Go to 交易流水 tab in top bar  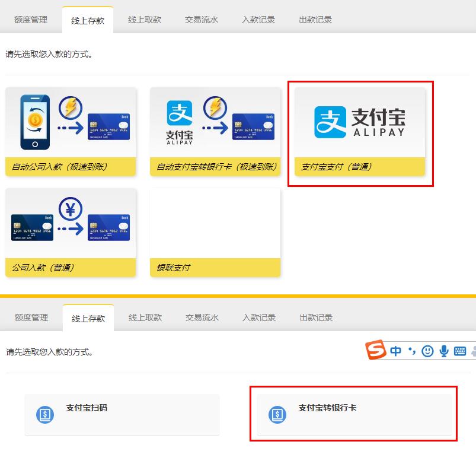202,20
